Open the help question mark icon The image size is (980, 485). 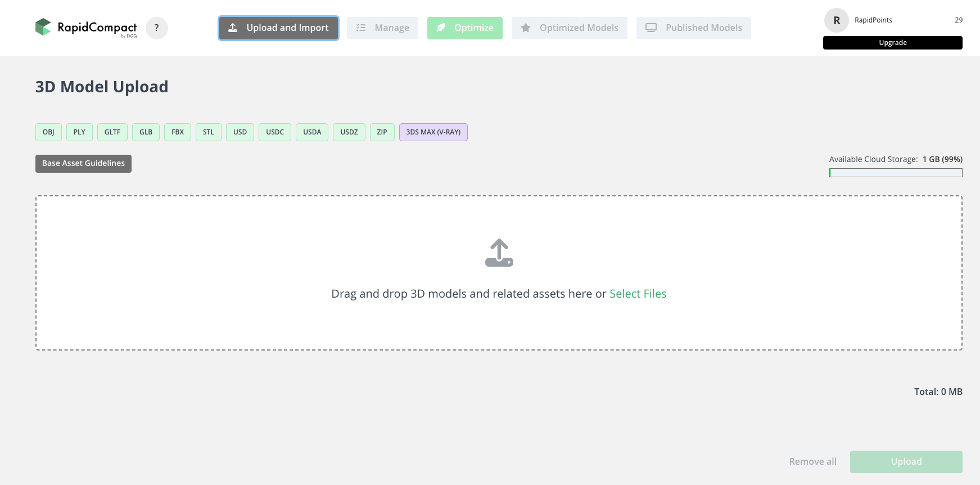point(157,28)
